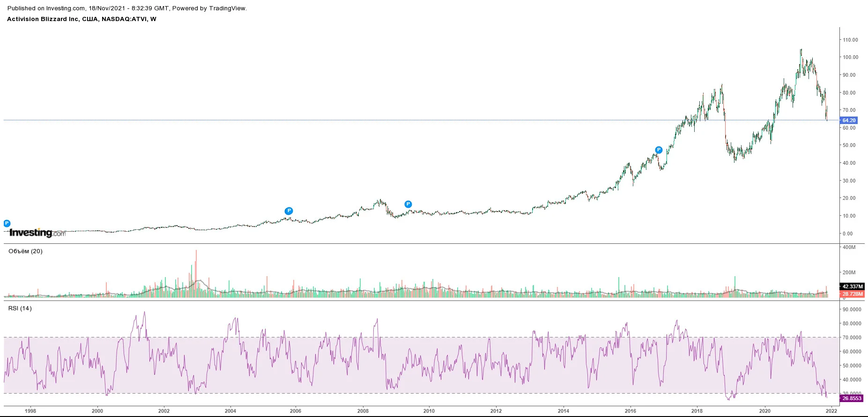This screenshot has width=868, height=417.
Task: Click the P marker above the 2006 price line
Action: pyautogui.click(x=289, y=211)
